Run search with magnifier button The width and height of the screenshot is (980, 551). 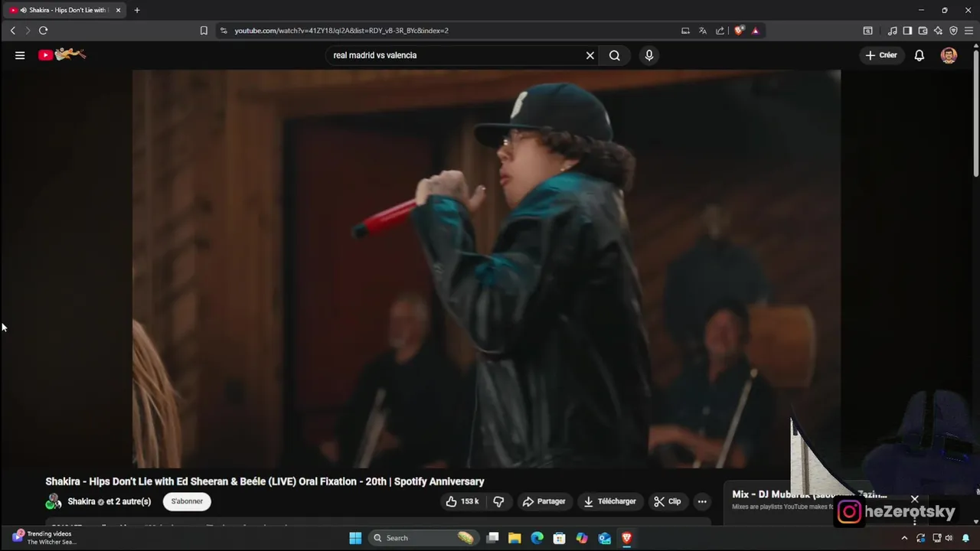click(x=614, y=55)
